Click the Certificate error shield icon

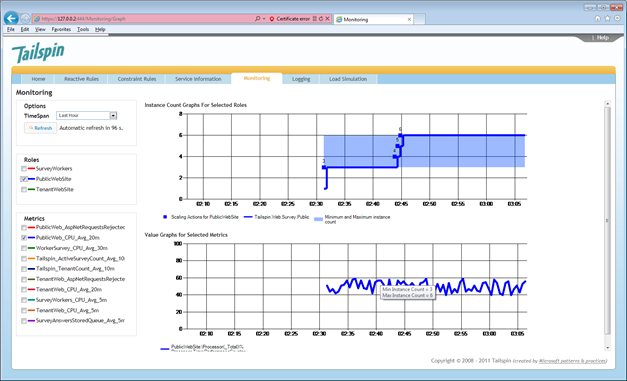272,19
